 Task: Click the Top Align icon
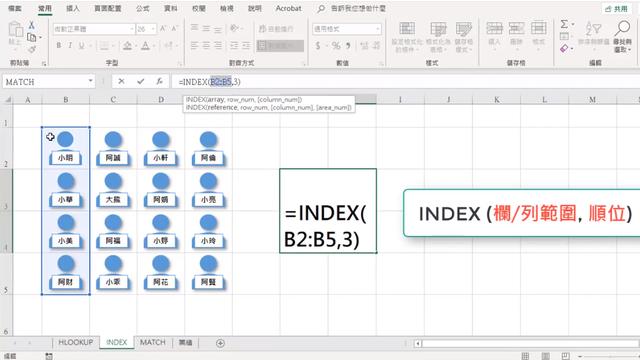(195, 28)
